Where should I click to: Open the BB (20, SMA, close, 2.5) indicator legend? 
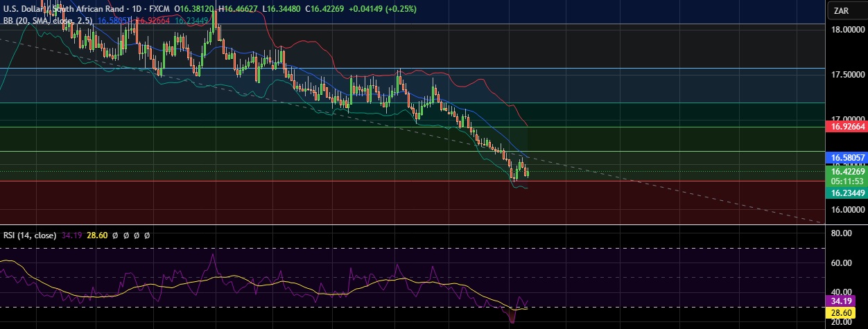48,21
